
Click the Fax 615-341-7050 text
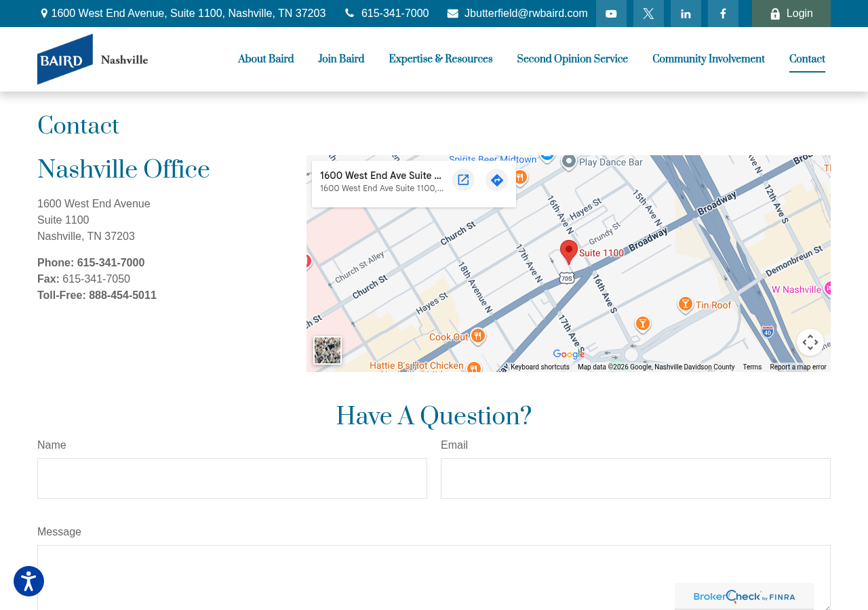(x=83, y=279)
